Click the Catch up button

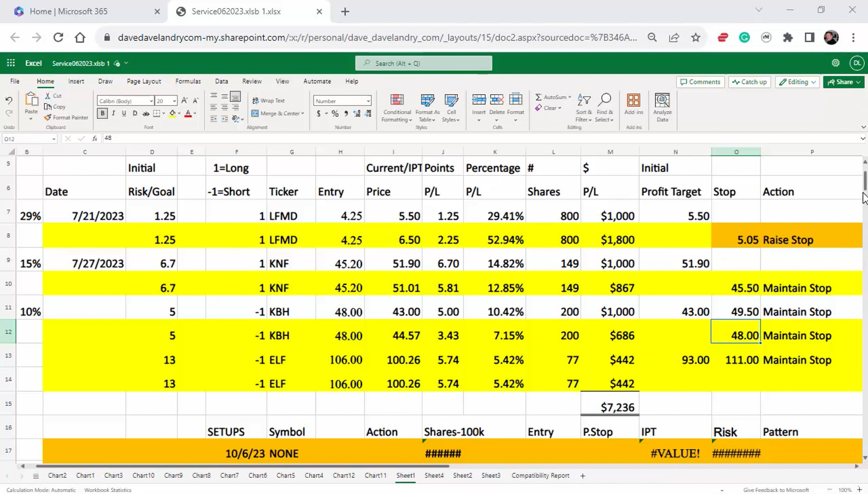click(749, 82)
